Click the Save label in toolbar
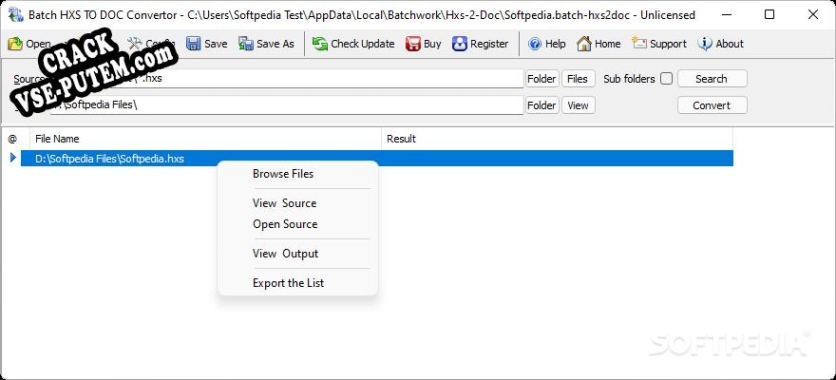 point(216,44)
